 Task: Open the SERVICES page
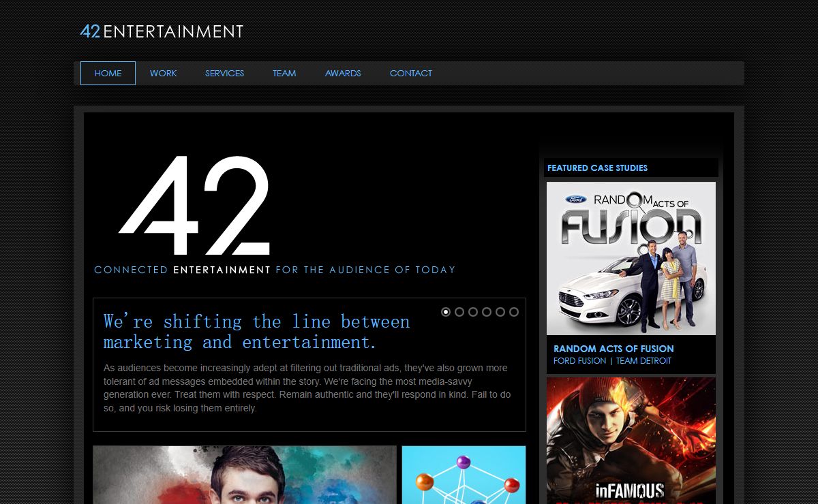[x=224, y=74]
